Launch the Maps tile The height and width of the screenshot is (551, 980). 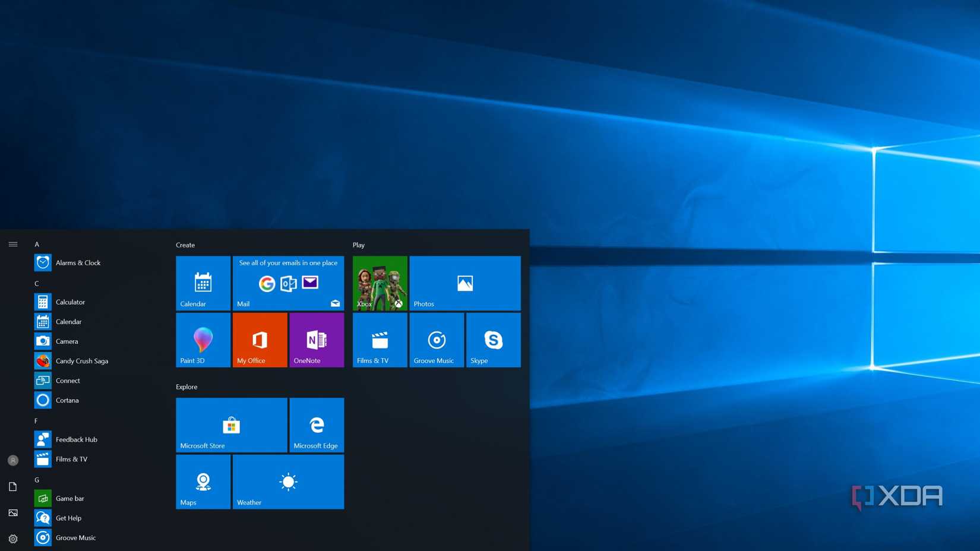coord(203,482)
